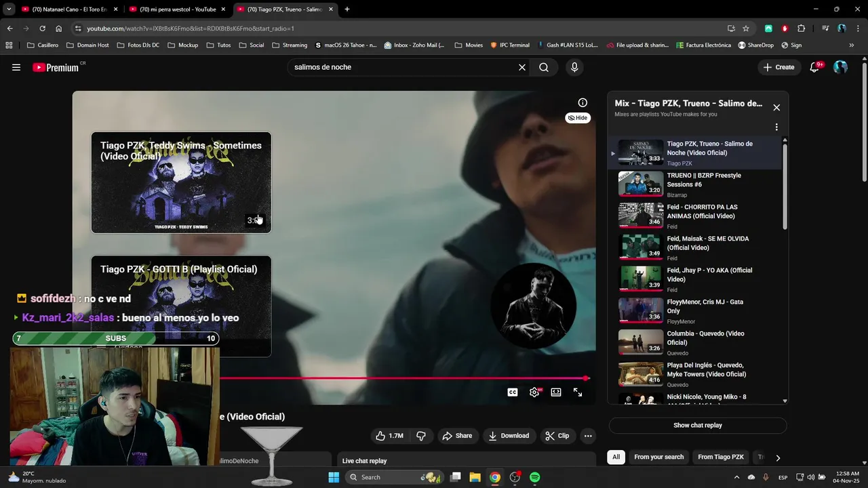Screen dimensions: 868x488
Task: Open the ShareDrop bookmark
Action: click(755, 45)
